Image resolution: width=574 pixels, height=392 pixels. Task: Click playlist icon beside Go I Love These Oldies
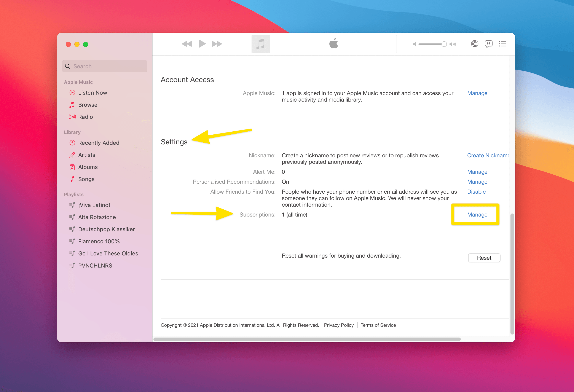[x=72, y=253]
